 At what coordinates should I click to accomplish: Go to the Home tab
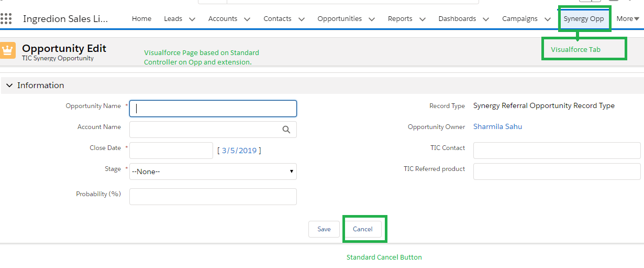(141, 19)
